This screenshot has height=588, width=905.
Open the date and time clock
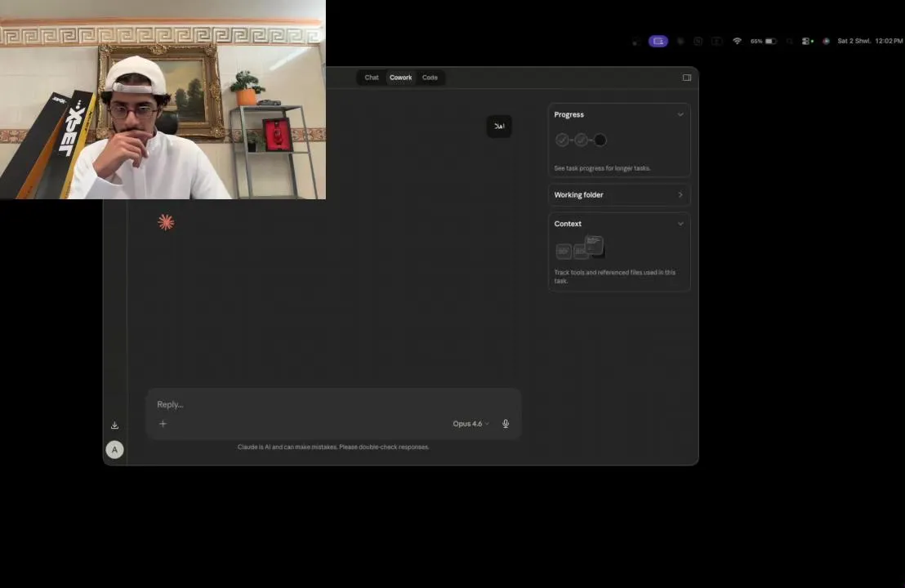[870, 41]
